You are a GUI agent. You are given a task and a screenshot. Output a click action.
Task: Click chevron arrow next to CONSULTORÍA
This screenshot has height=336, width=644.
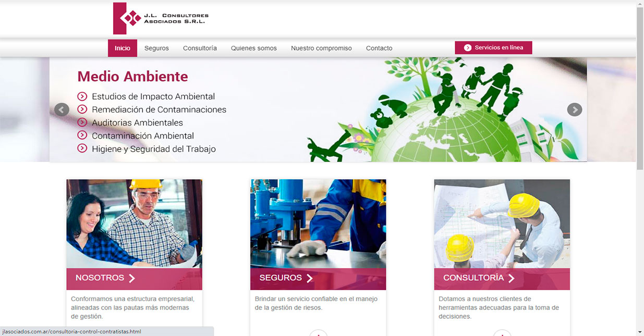[x=511, y=278]
